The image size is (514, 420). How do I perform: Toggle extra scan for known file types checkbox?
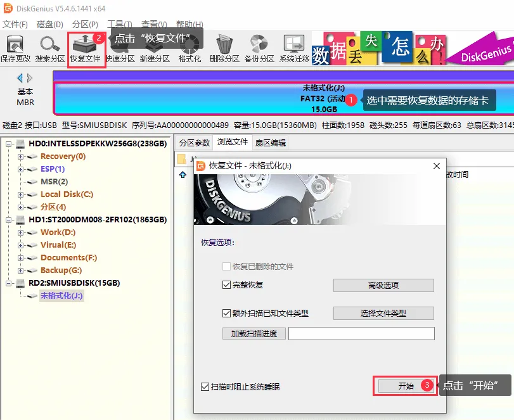(226, 313)
